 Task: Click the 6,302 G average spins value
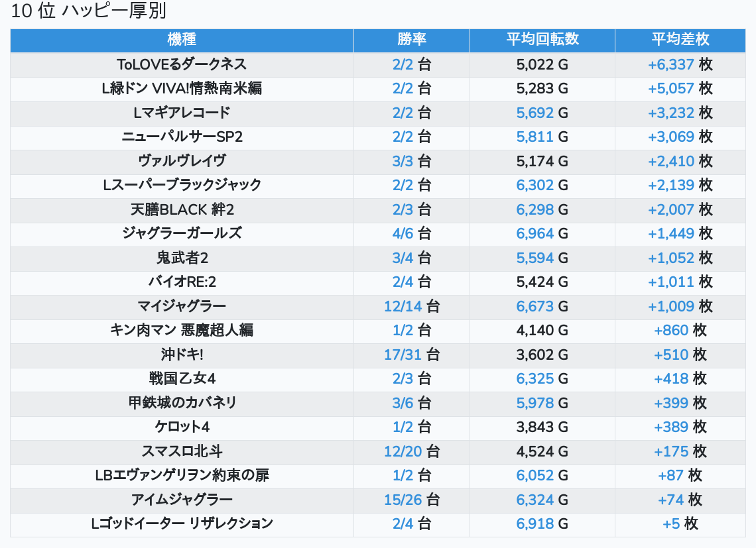[x=542, y=185]
